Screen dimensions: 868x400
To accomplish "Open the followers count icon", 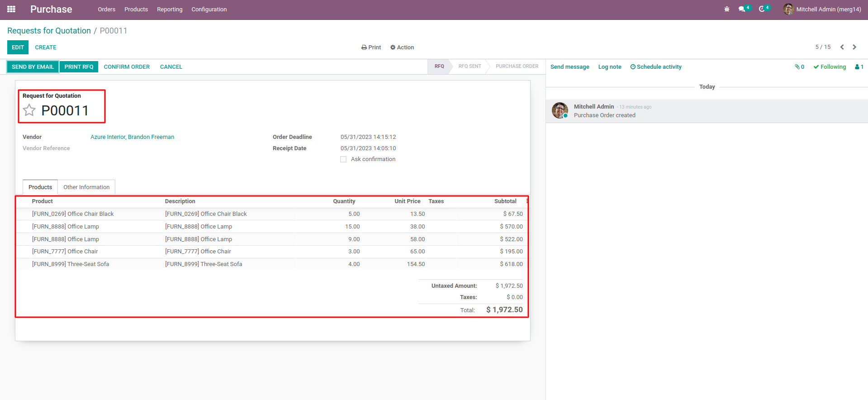I will click(859, 67).
